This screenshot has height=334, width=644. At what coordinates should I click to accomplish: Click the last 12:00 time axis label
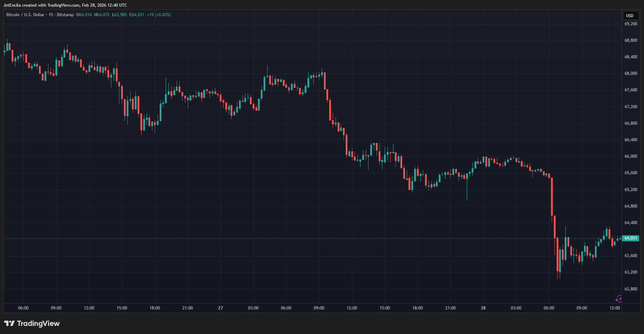tap(615, 308)
